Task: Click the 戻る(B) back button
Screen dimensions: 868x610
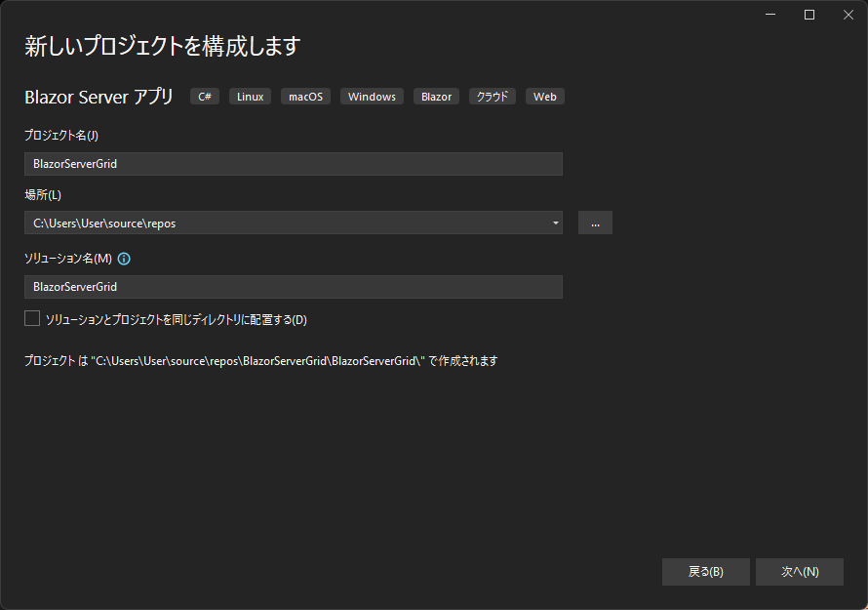Action: coord(706,572)
